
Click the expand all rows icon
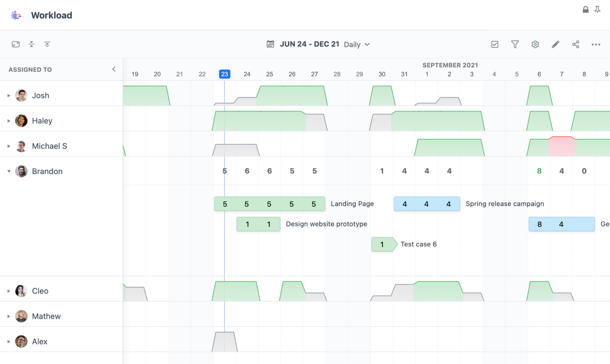47,44
